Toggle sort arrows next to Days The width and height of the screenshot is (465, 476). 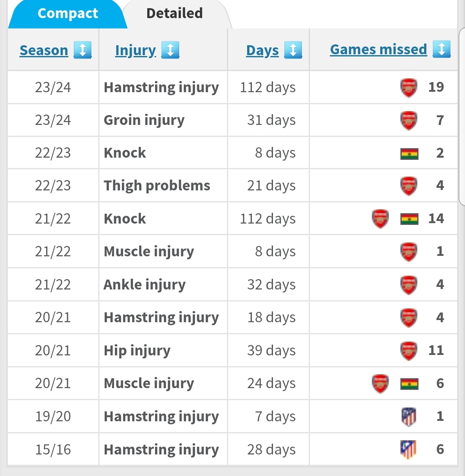click(293, 50)
